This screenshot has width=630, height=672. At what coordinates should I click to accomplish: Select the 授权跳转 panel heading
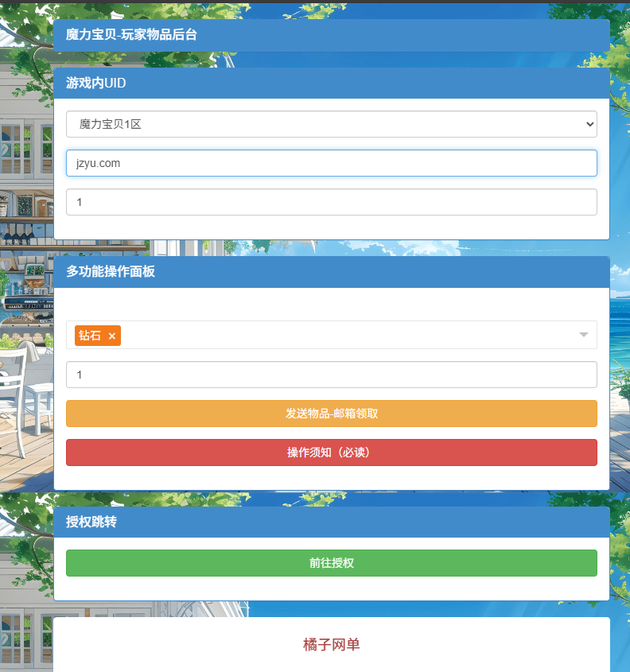[91, 522]
